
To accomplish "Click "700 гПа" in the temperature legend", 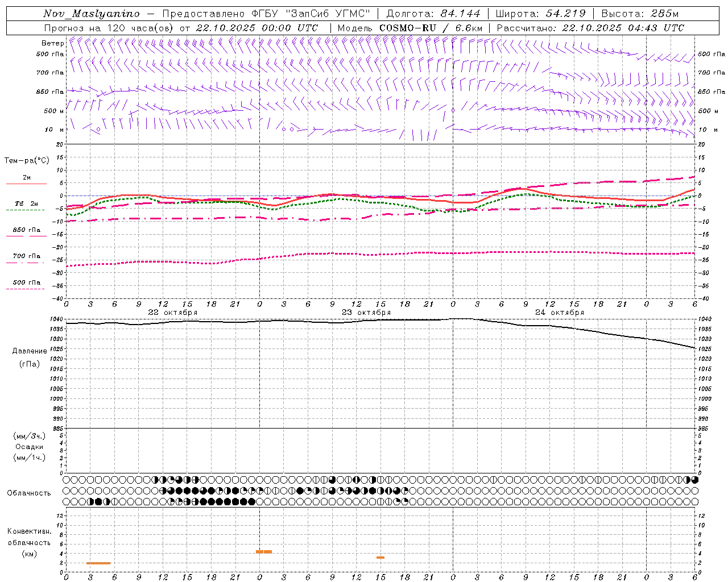I will point(27,256).
